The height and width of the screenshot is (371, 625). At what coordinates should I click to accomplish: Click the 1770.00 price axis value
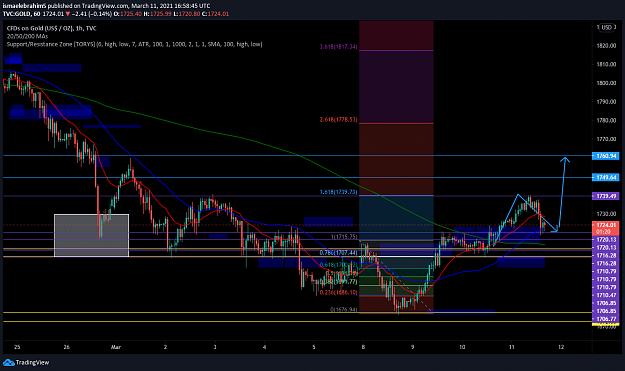coord(606,139)
